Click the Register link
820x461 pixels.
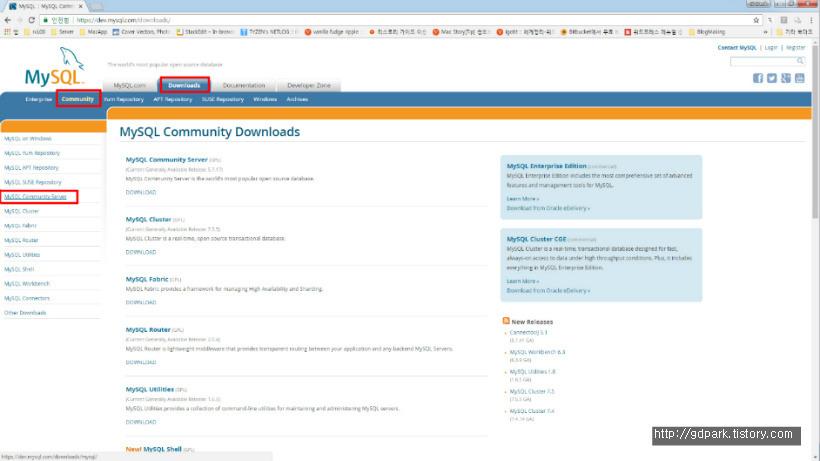click(795, 48)
